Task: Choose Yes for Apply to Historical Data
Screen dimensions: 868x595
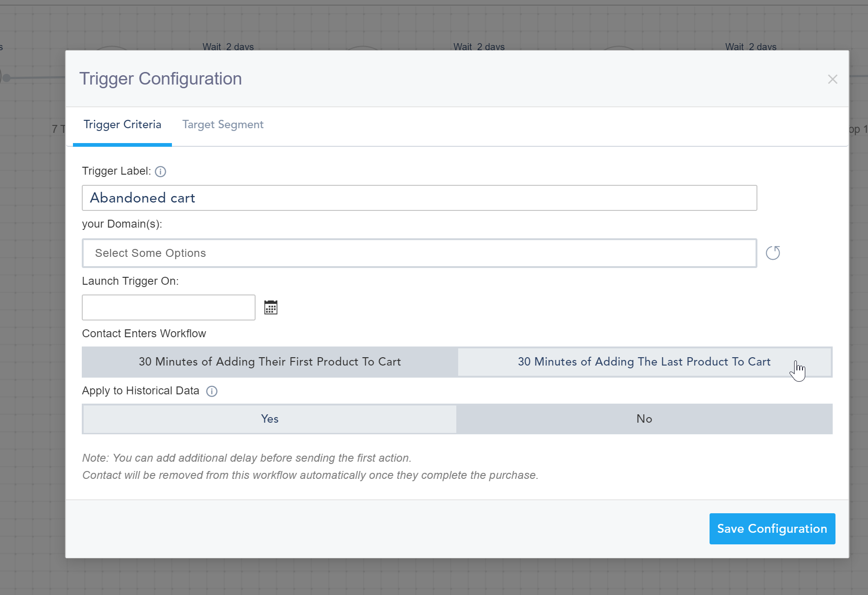Action: (x=270, y=419)
